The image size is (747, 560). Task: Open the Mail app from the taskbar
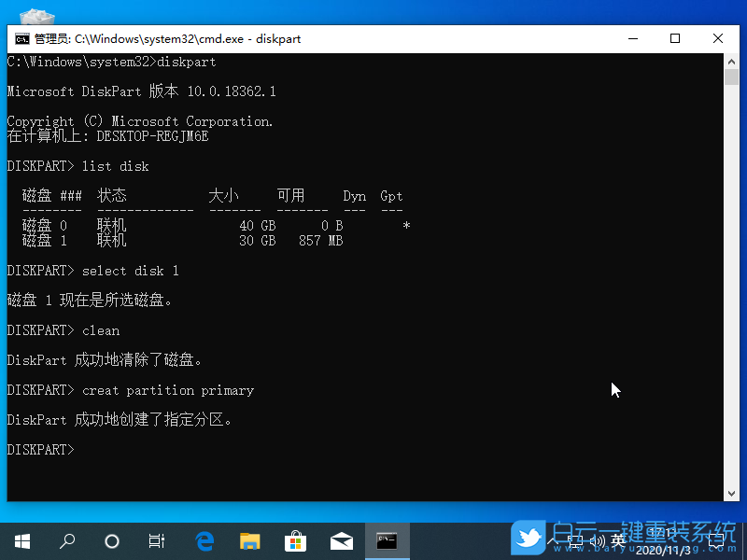pyautogui.click(x=341, y=541)
